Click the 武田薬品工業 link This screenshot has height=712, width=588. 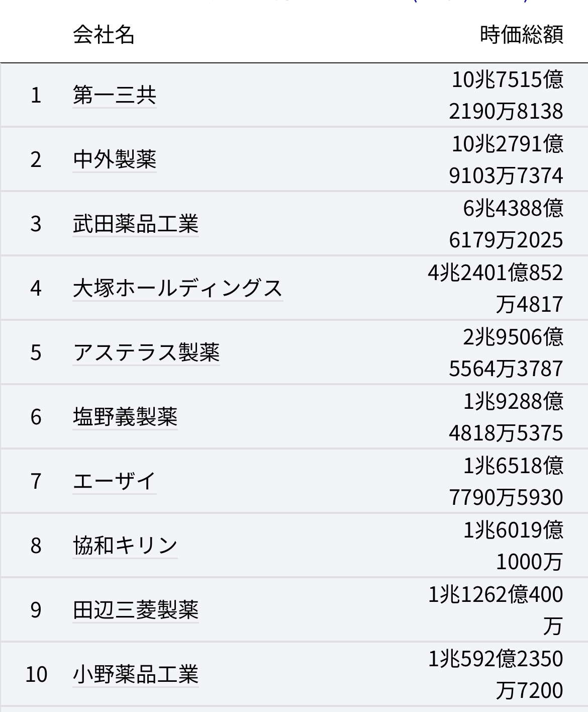point(135,224)
